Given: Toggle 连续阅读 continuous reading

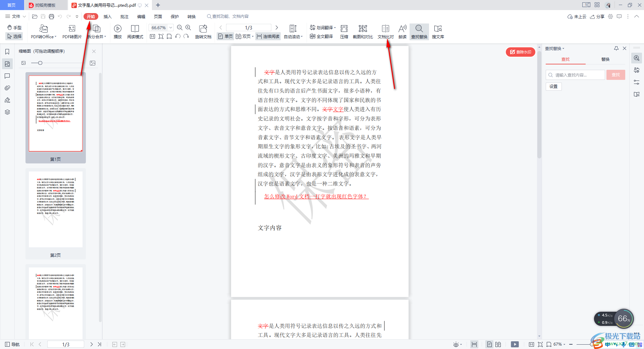Looking at the screenshot, I should pyautogui.click(x=268, y=36).
